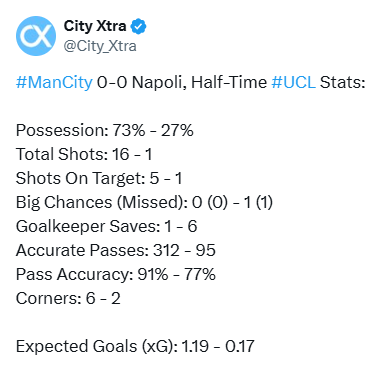Visit the @City_Xtra handle link

(x=100, y=46)
